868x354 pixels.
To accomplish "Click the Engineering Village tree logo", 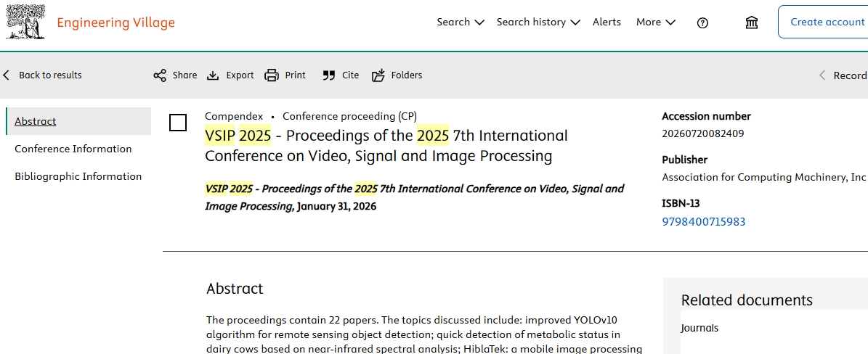I will tap(26, 22).
